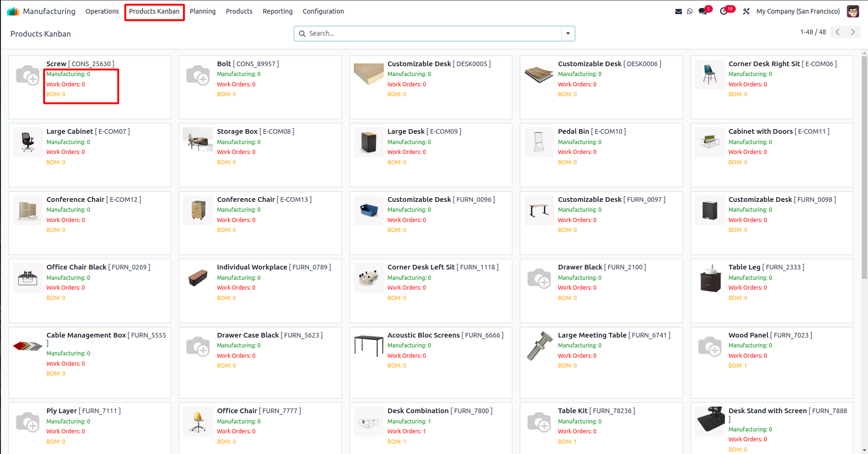Open Desk Stand with Screen thumbnail
The image size is (868, 454).
coord(710,422)
